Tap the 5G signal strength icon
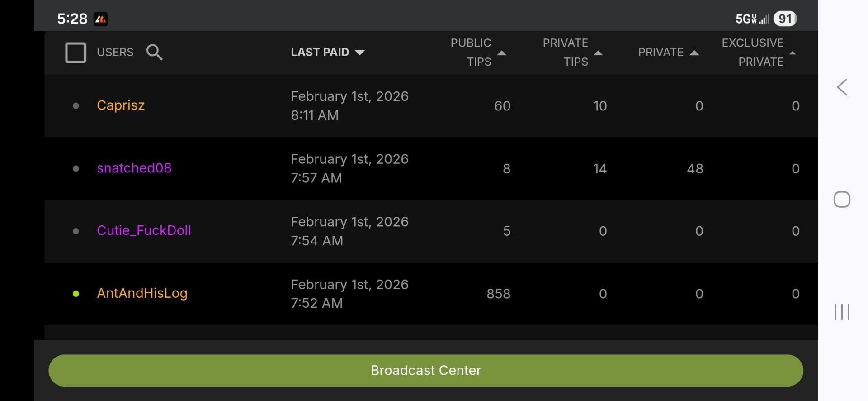868x401 pixels. [x=752, y=19]
